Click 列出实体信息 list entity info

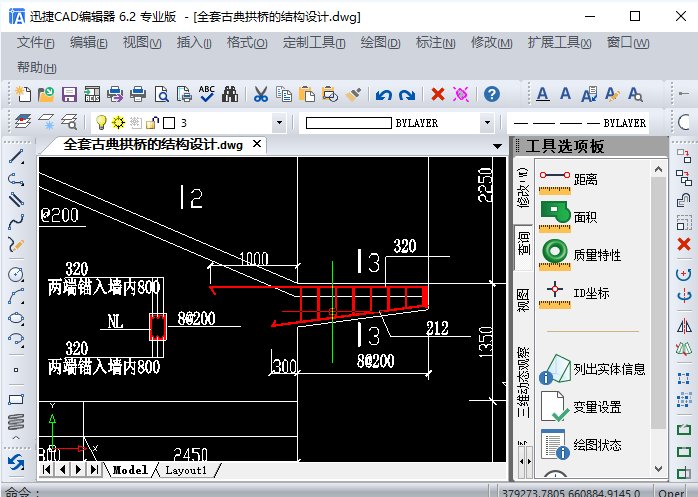[x=592, y=369]
